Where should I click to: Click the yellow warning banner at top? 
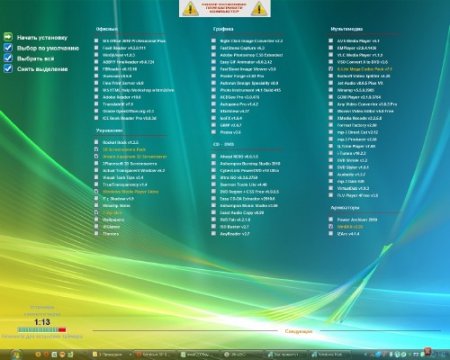(x=225, y=8)
